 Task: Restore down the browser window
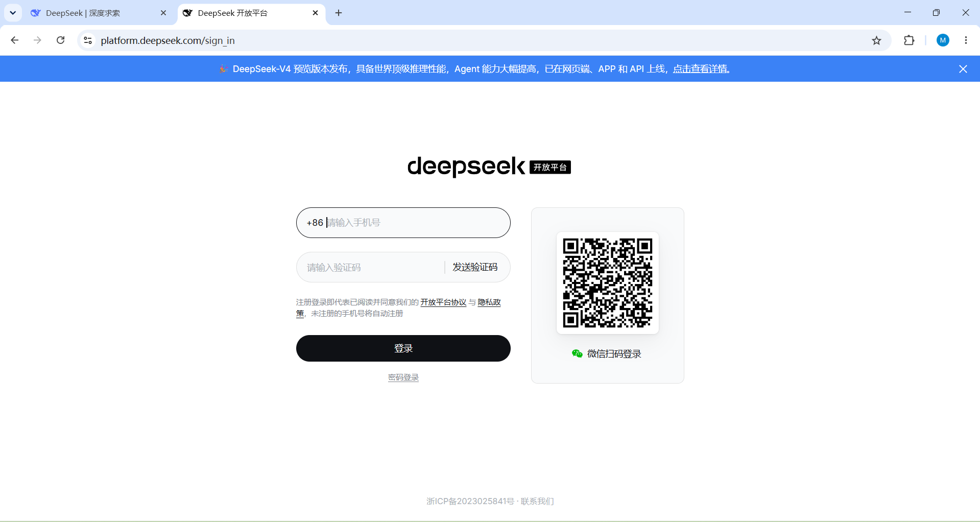936,13
